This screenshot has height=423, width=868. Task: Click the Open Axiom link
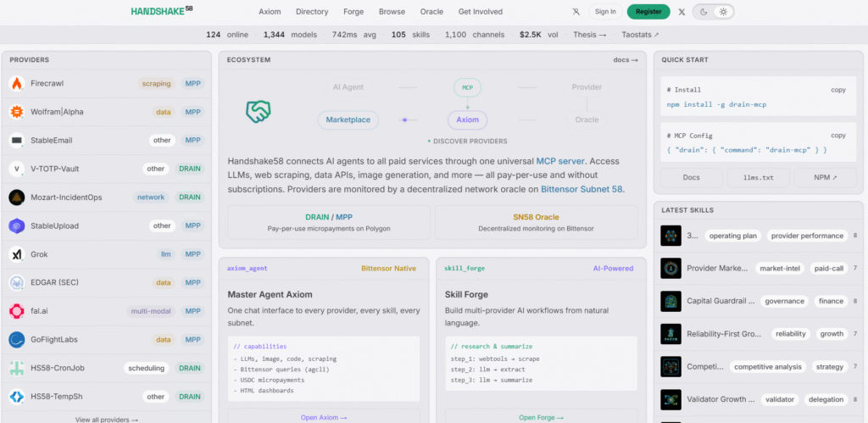324,417
